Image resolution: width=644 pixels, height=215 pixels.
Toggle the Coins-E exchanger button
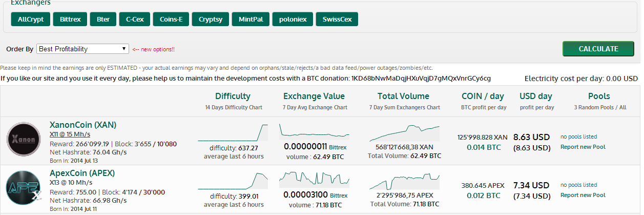coord(171,19)
